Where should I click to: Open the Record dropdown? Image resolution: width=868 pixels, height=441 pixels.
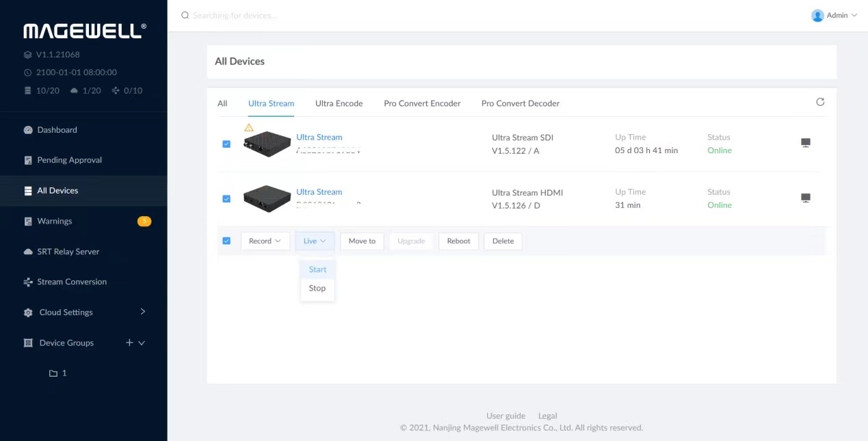(265, 241)
